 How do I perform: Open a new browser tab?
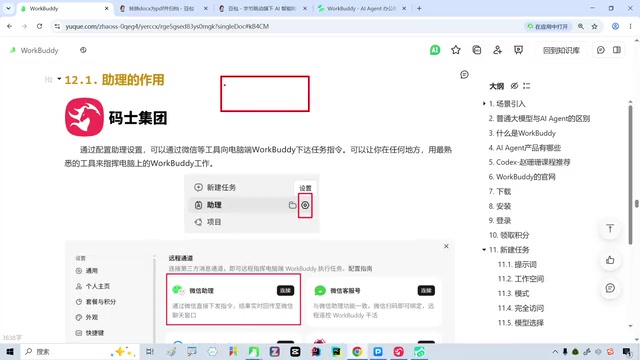tap(419, 8)
